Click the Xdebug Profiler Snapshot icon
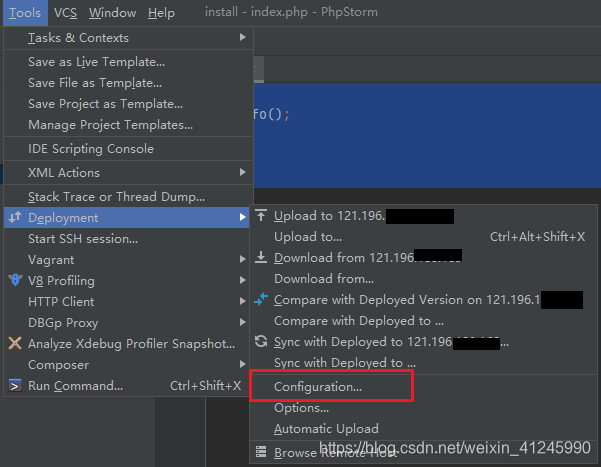Image resolution: width=601 pixels, height=467 pixels. tap(15, 343)
